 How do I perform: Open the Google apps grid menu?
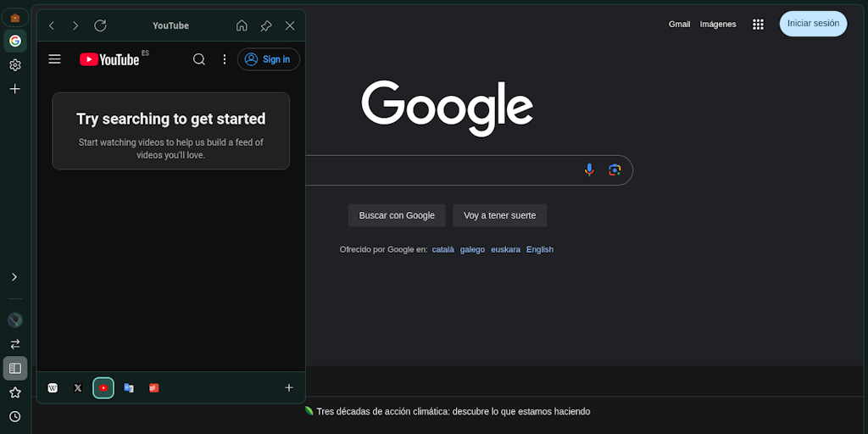pos(758,25)
